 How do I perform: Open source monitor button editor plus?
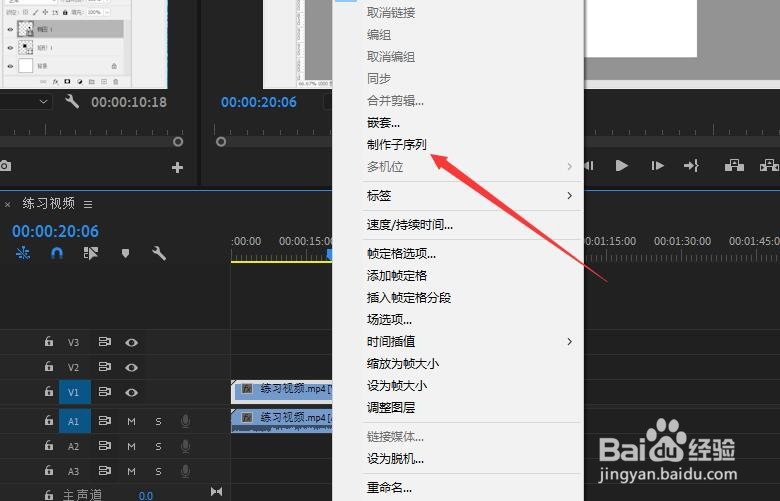point(177,168)
